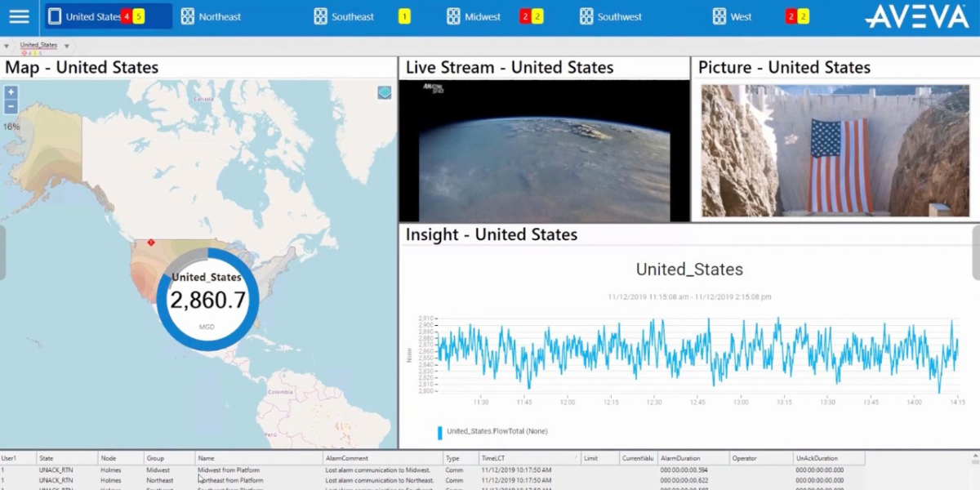Screen dimensions: 980x490
Task: Go to the West region
Action: click(741, 16)
